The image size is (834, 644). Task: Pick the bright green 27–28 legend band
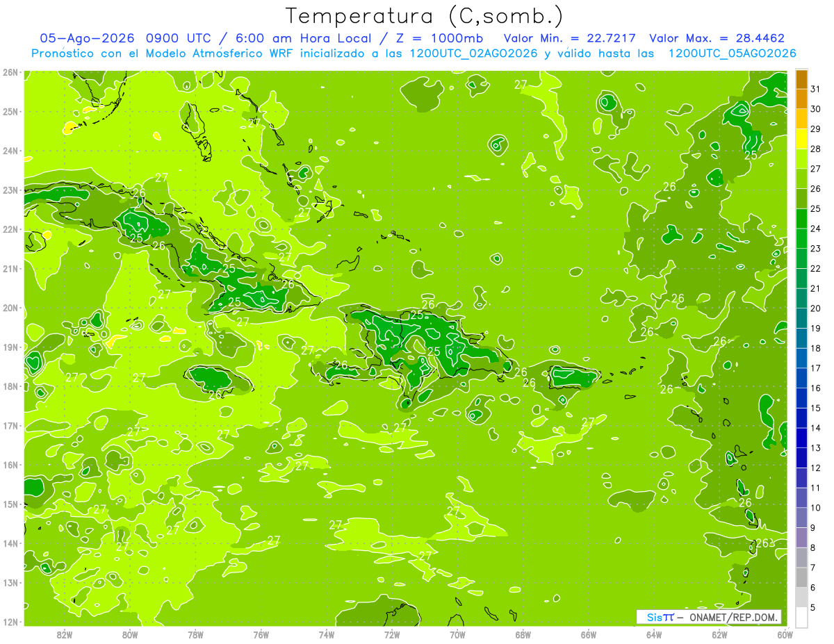pyautogui.click(x=801, y=159)
